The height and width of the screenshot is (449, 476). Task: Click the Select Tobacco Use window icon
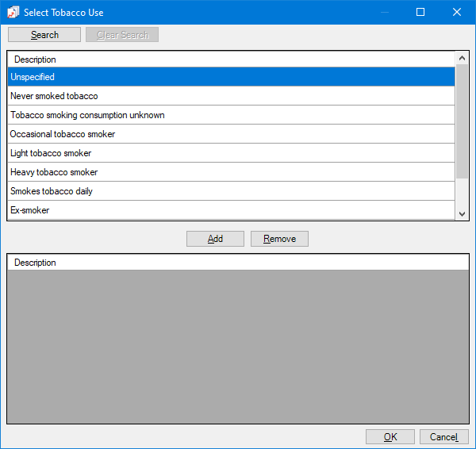pos(13,13)
